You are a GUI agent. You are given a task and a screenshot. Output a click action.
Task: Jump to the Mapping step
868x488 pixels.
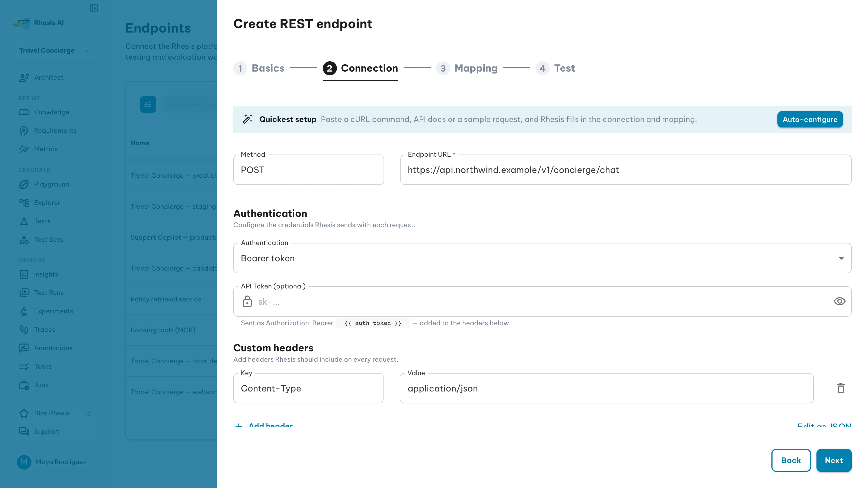pyautogui.click(x=467, y=68)
